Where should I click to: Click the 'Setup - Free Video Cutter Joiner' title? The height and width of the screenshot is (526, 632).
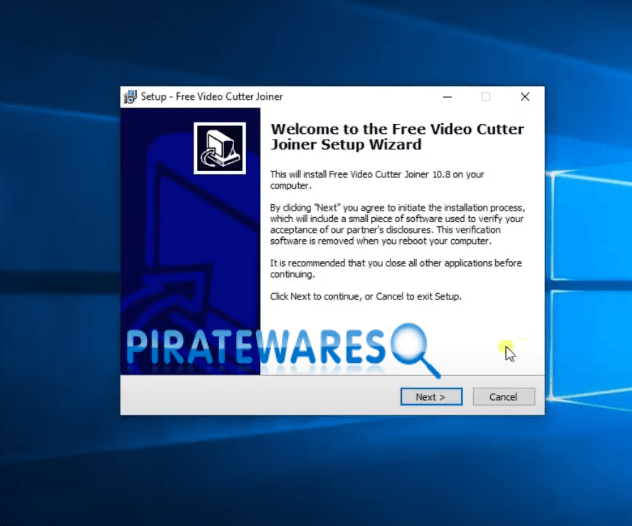212,97
